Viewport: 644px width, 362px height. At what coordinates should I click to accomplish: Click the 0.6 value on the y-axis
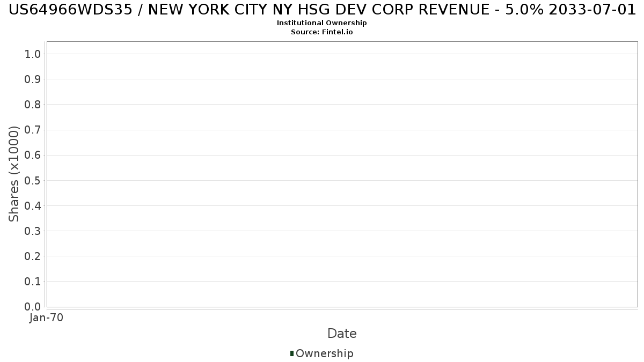pos(33,155)
